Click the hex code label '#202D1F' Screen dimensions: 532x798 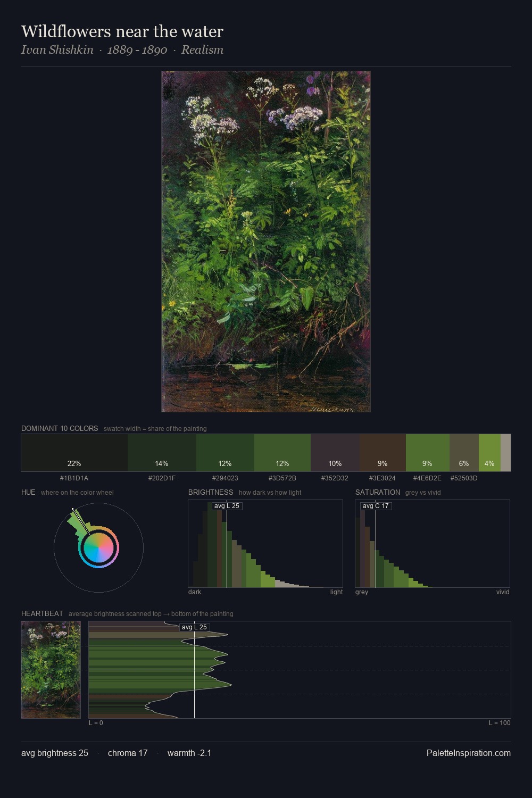coord(162,478)
